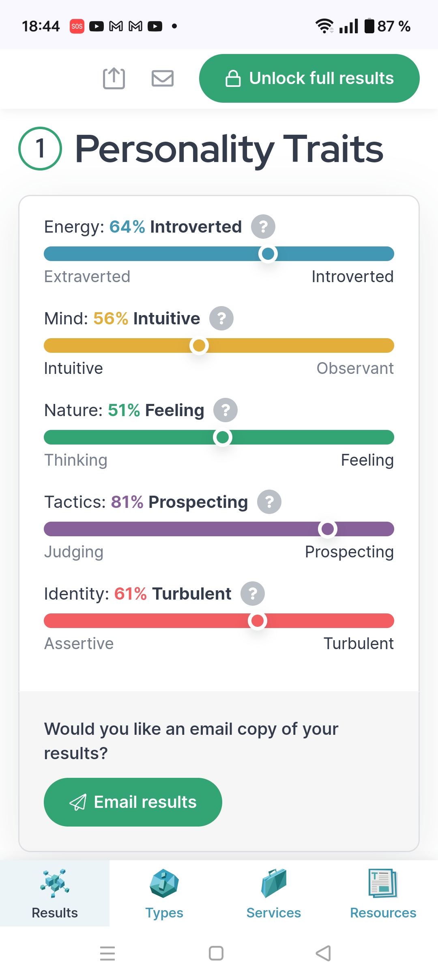Open Android recent apps menu
The height and width of the screenshot is (980, 438).
(107, 953)
